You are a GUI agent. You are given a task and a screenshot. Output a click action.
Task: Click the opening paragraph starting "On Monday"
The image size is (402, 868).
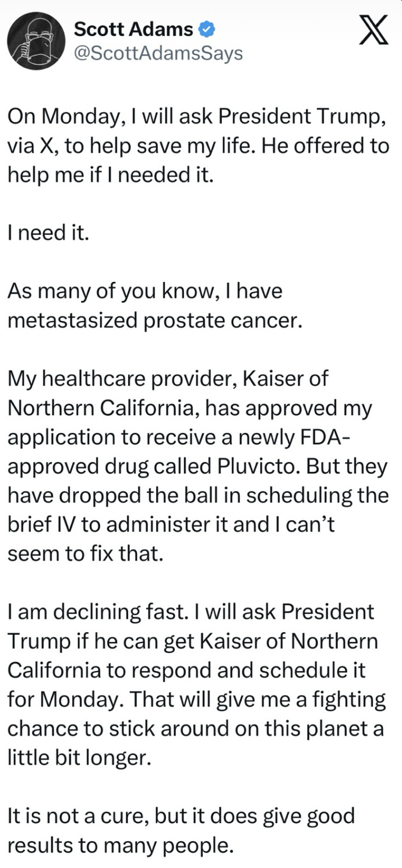[x=197, y=145]
